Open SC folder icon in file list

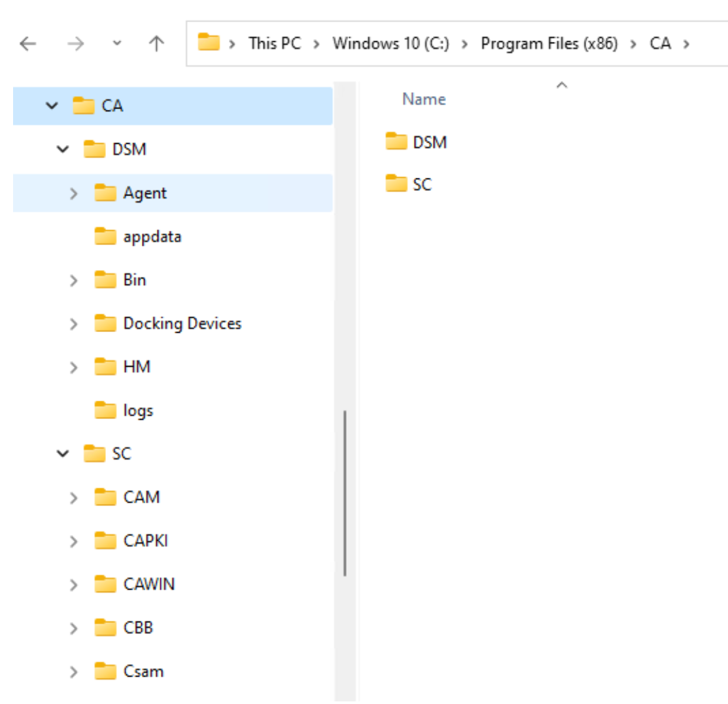tap(396, 185)
